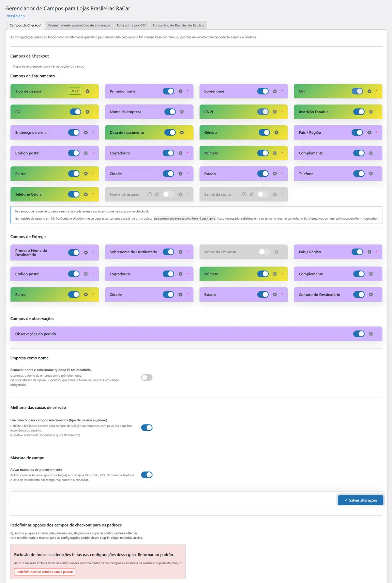Switch to Preenchimento automático de endereços tab
The image size is (392, 583).
pos(79,25)
